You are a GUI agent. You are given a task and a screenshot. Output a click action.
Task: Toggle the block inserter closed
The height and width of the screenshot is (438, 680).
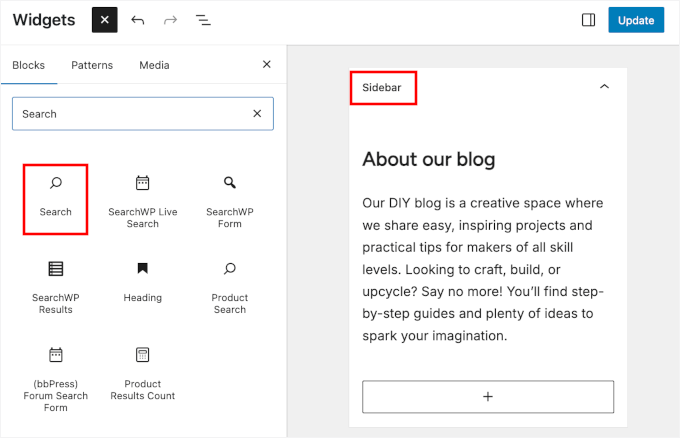[104, 20]
